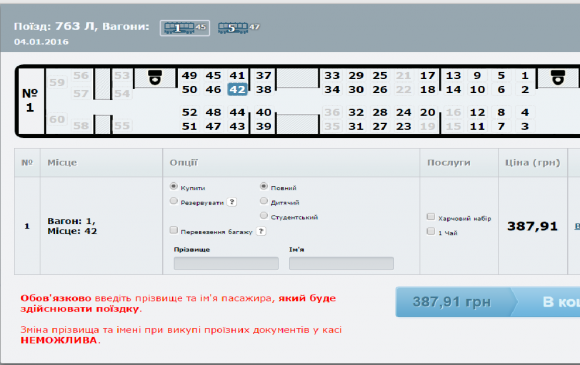Screen dimensions: 580x365
Task: Choose seat 52 in the wagon
Action: click(189, 112)
